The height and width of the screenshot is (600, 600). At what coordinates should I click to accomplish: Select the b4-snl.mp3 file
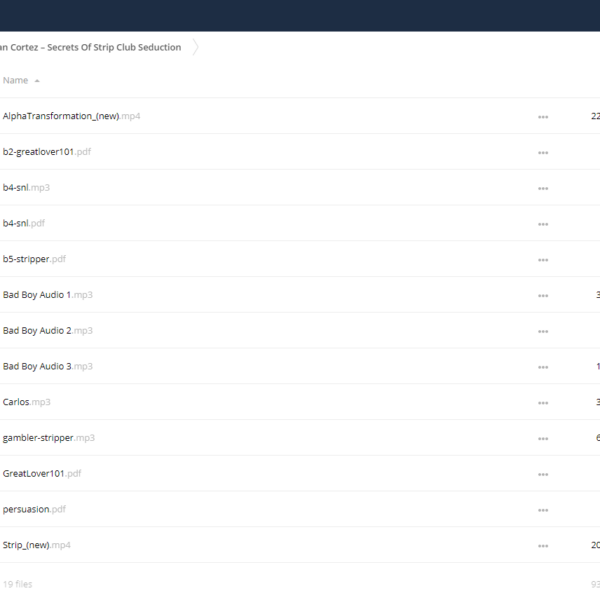[26, 188]
